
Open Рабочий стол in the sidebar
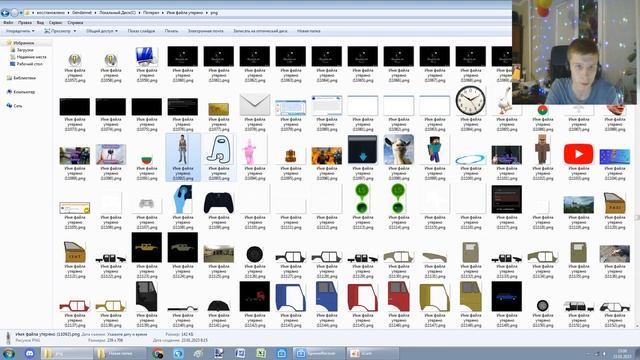point(29,64)
